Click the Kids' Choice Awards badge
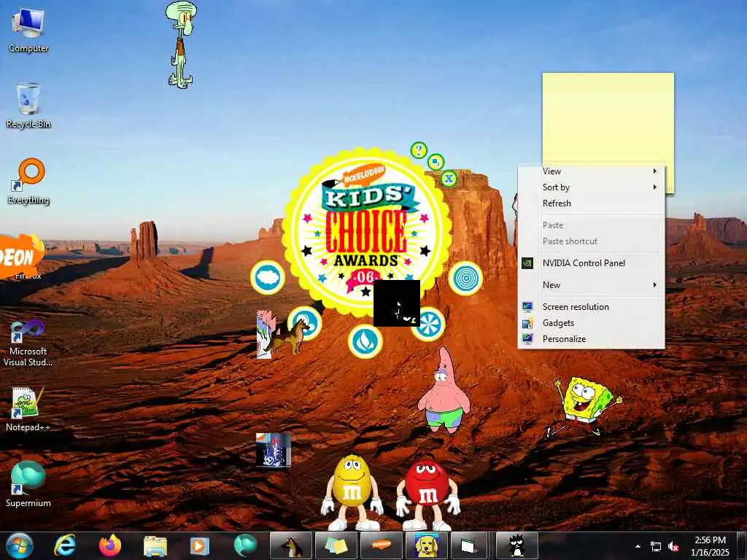Viewport: 747px width, 560px height. [x=366, y=233]
